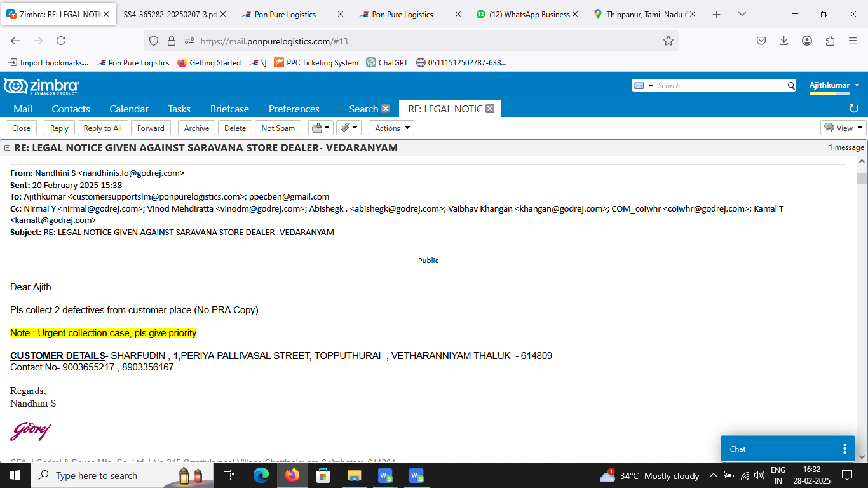Viewport: 868px width, 488px height.
Task: Open search type mail dropdown
Action: [643, 86]
